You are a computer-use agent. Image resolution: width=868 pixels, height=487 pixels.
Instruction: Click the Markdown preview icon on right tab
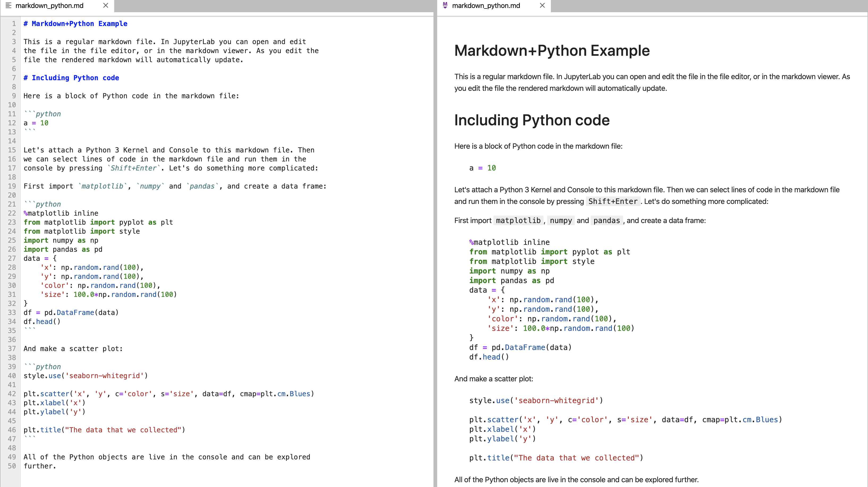click(445, 5)
